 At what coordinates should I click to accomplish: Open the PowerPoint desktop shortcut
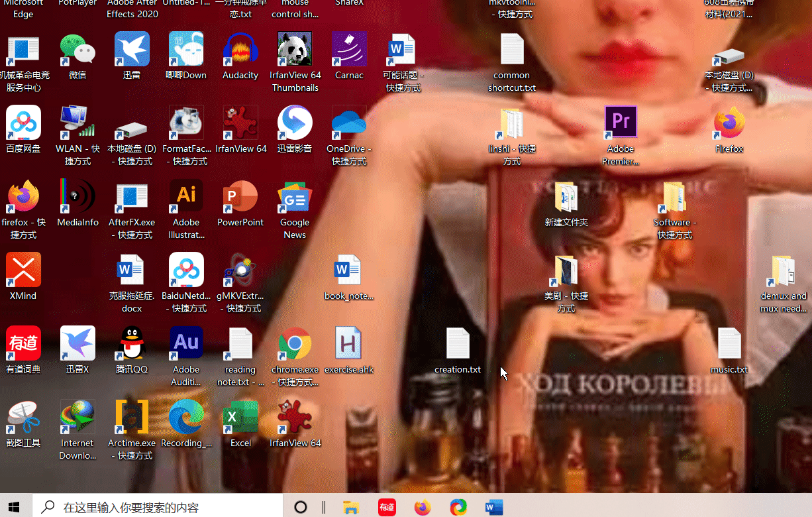pyautogui.click(x=240, y=196)
